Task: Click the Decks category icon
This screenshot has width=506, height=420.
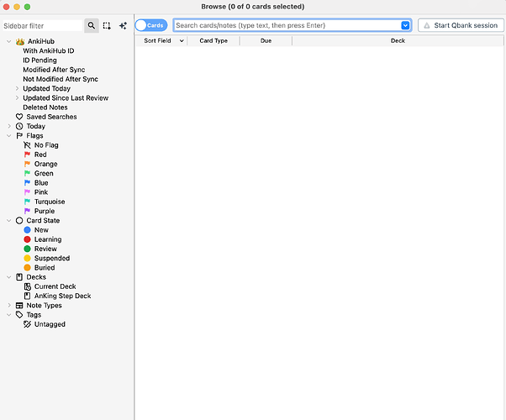Action: (x=19, y=277)
